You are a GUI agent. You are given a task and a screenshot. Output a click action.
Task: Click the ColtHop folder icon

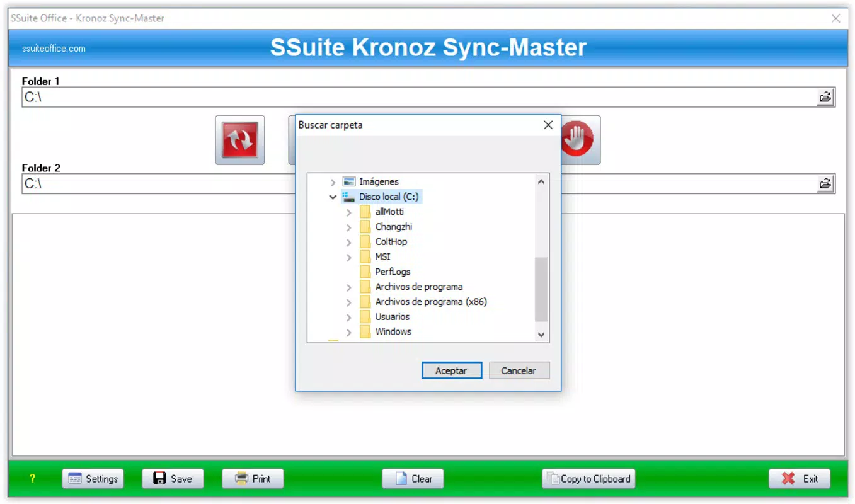click(x=365, y=242)
